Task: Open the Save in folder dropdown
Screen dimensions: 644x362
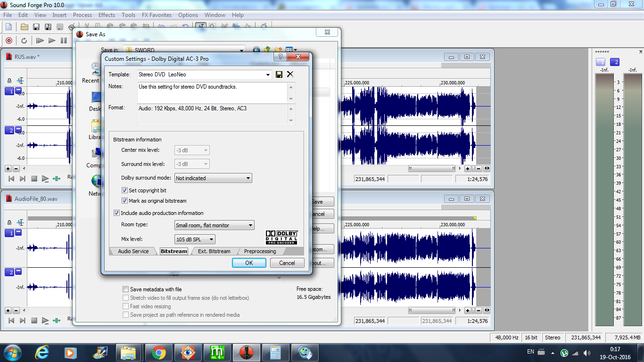Action: pyautogui.click(x=241, y=50)
